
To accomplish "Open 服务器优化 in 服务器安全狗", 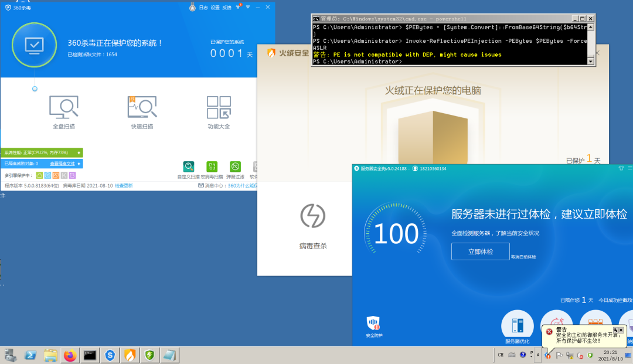I will pos(517,327).
